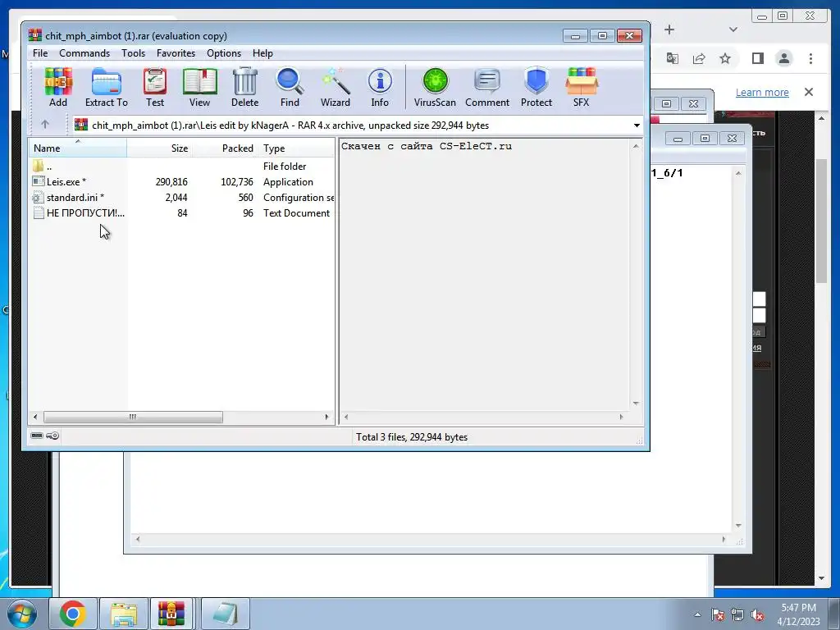Viewport: 840px width, 630px height.
Task: Toggle Chrome side panel icon
Action: click(x=757, y=58)
